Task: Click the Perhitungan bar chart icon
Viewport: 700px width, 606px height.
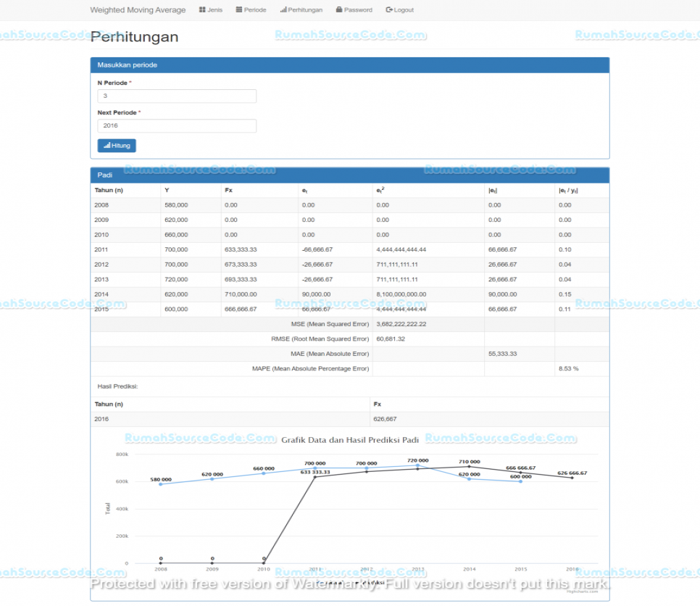Action: pyautogui.click(x=284, y=9)
